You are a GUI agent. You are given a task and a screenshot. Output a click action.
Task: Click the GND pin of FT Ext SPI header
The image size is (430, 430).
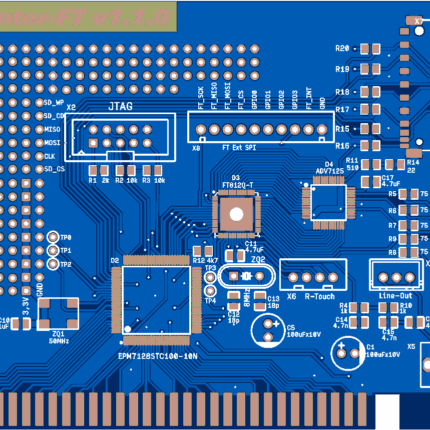tap(322, 129)
